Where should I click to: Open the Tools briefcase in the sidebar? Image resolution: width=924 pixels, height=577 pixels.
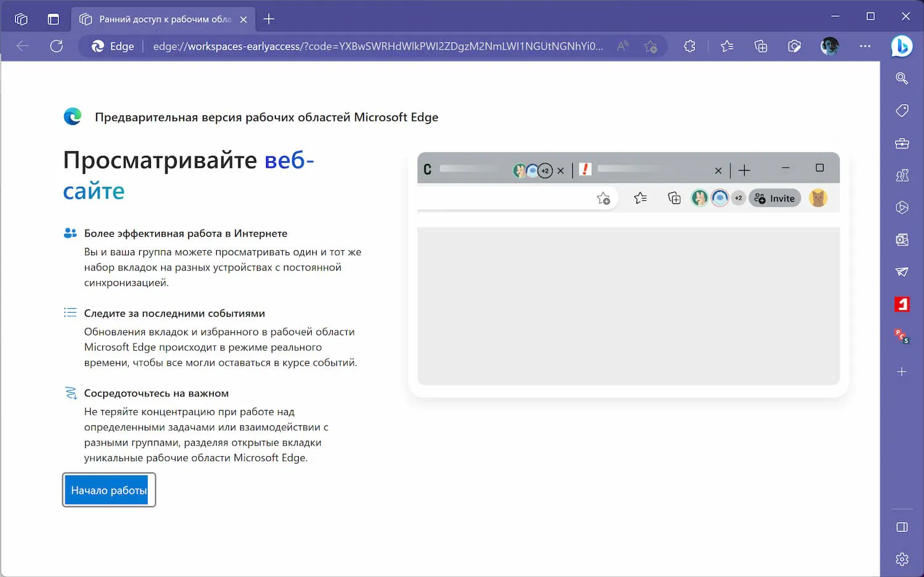click(902, 144)
